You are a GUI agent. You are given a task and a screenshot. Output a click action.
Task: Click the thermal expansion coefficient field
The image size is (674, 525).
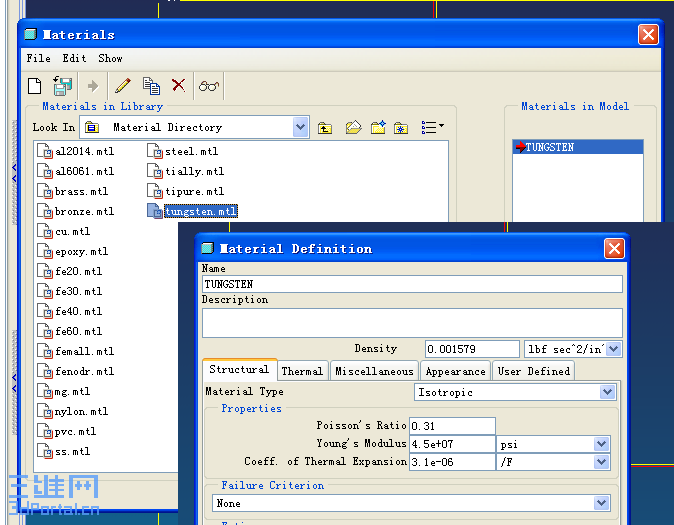click(452, 462)
